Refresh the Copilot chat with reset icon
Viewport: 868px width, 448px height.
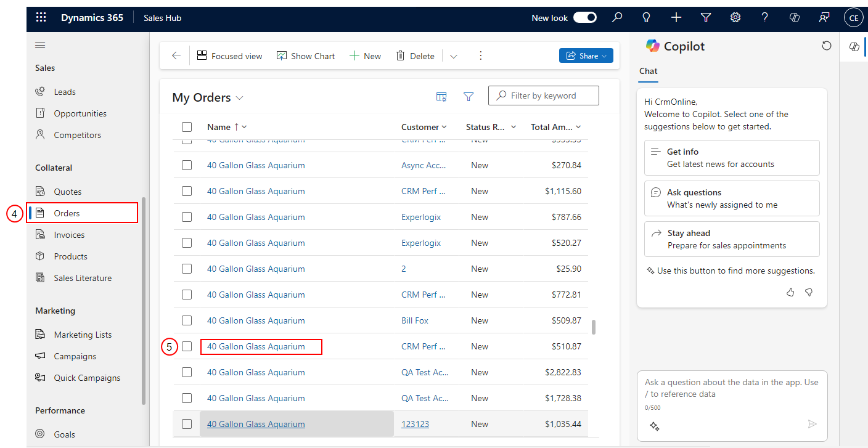[827, 46]
